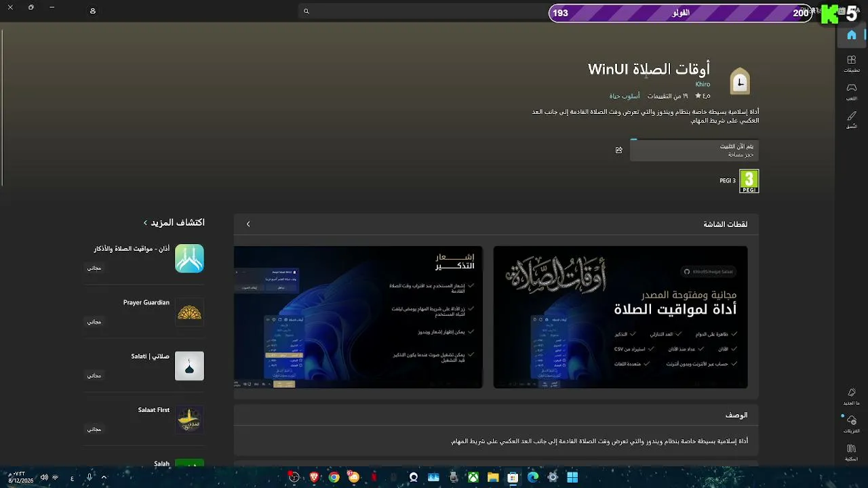The width and height of the screenshot is (868, 488).
Task: Click Microsoft Store icon in taskbar
Action: coord(513,477)
